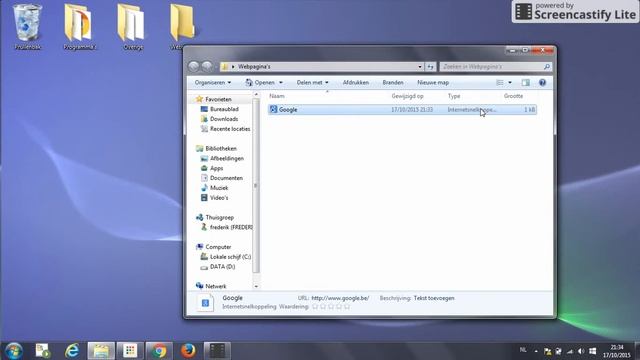Create a new folder with Nieuwe map
The height and width of the screenshot is (360, 640).
pos(433,82)
